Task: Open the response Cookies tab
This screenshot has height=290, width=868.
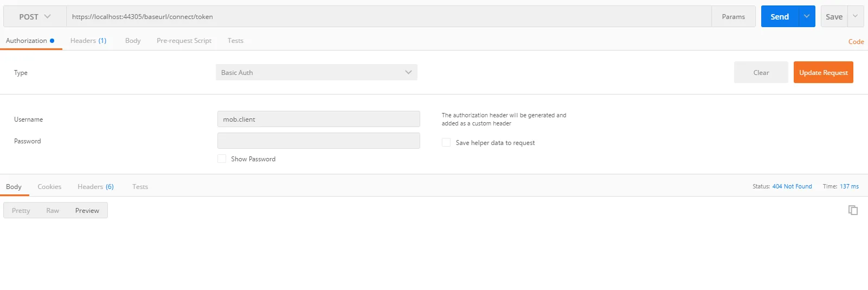Action: tap(49, 187)
